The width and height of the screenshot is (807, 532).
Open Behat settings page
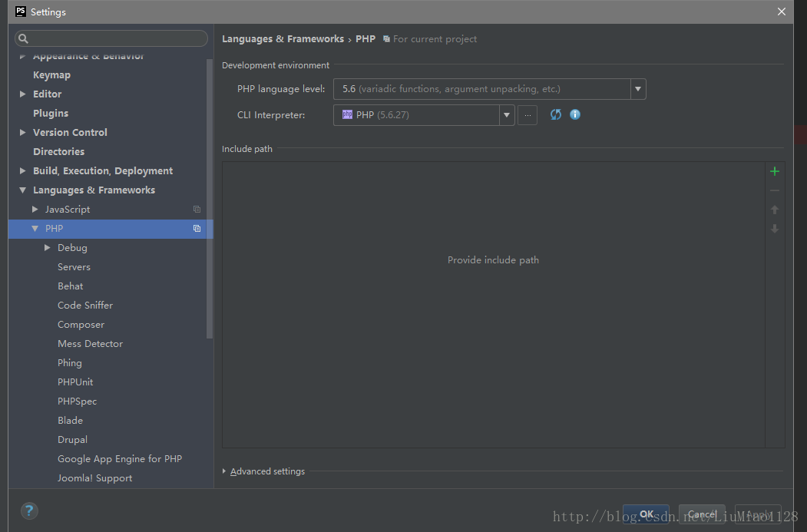pyautogui.click(x=70, y=286)
